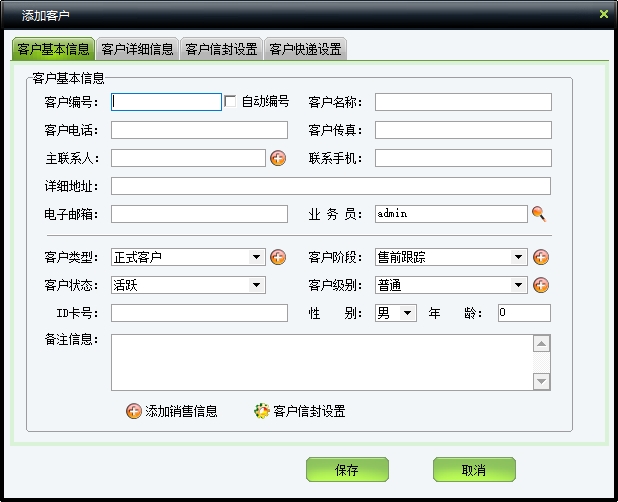
Task: Switch to the 客户快递设置 tab
Action: pos(305,49)
